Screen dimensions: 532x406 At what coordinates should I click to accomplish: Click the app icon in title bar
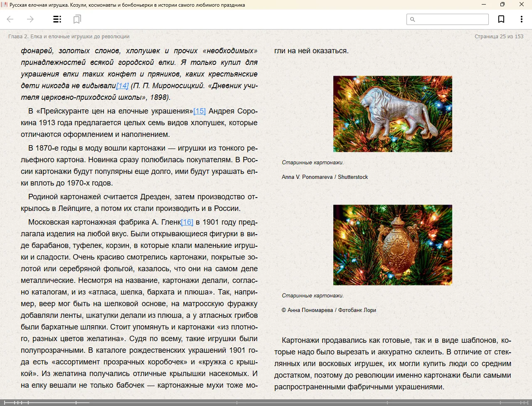point(4,5)
